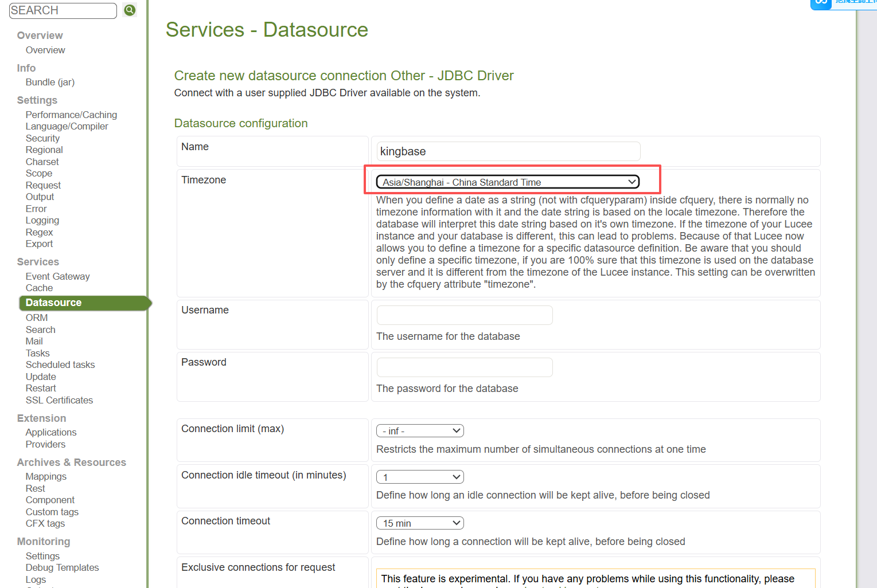Select Datasource in the Services menu
The width and height of the screenshot is (877, 588).
(54, 303)
